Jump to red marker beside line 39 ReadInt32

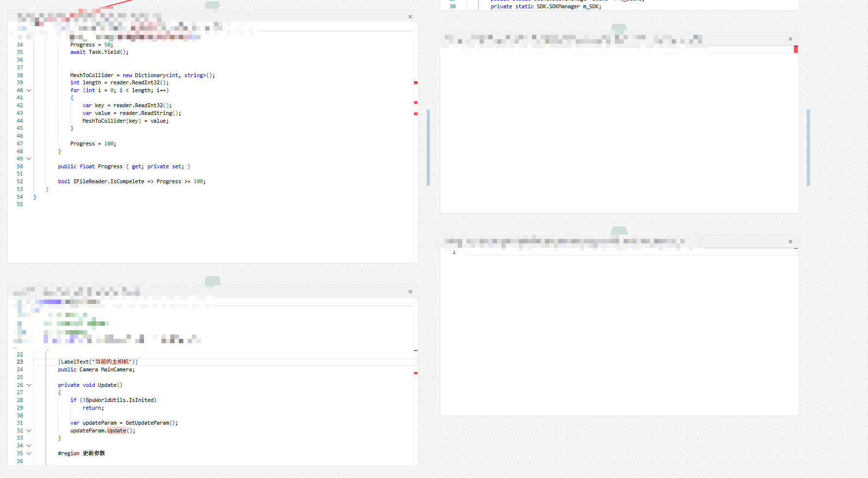click(x=416, y=83)
